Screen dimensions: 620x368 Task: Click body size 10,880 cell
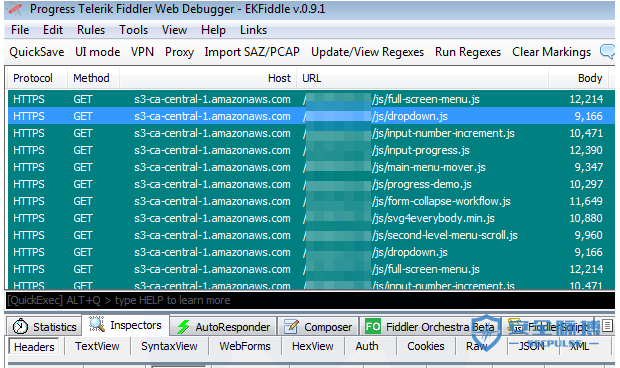586,218
